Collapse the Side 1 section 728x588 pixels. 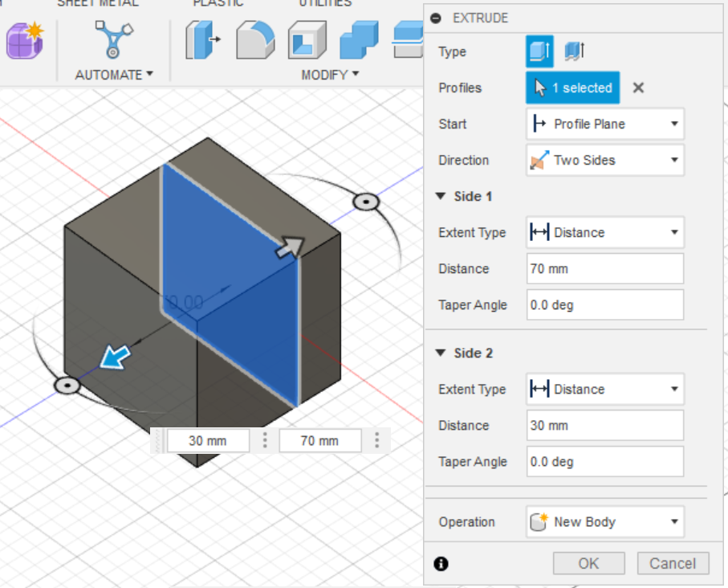pos(441,196)
